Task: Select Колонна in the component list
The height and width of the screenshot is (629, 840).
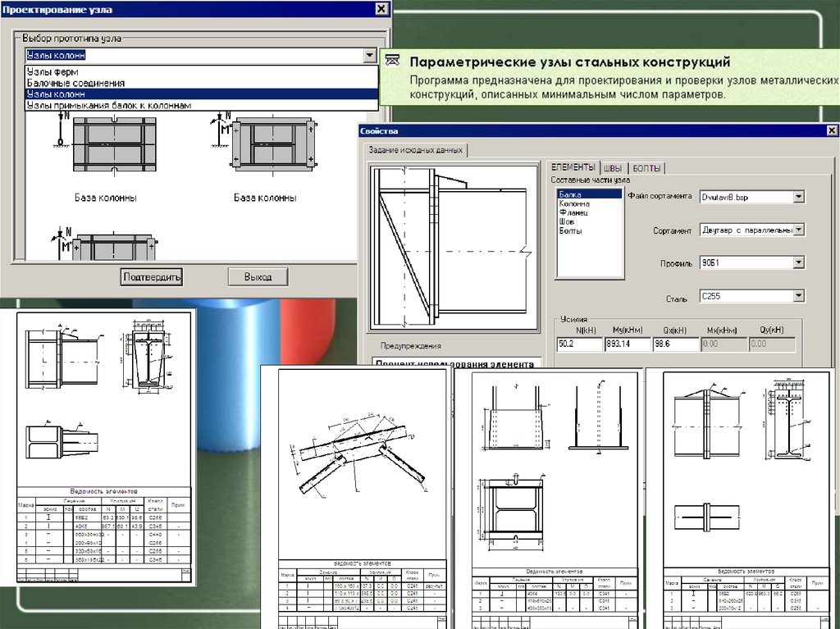Action: click(573, 203)
